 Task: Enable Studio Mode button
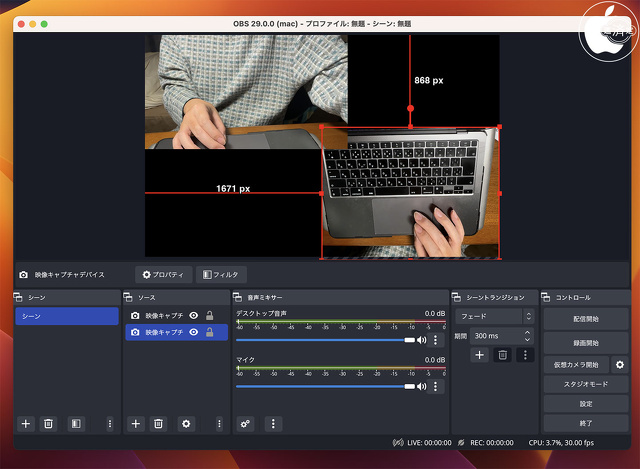tap(586, 384)
